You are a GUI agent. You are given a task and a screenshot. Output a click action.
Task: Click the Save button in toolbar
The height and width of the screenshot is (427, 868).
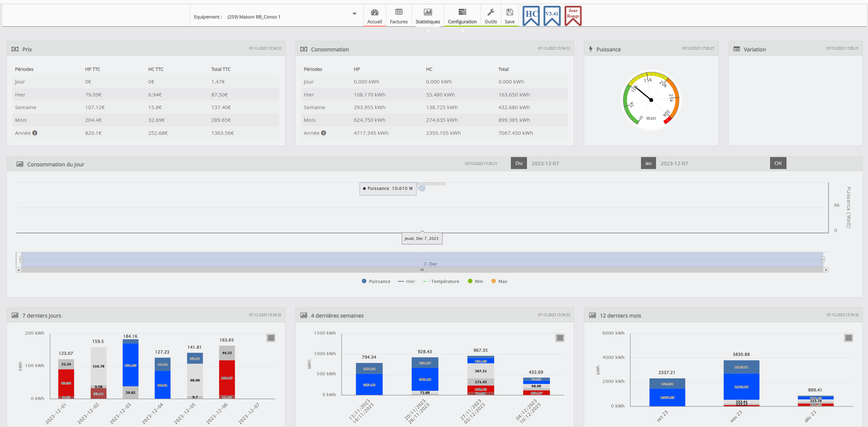(510, 16)
